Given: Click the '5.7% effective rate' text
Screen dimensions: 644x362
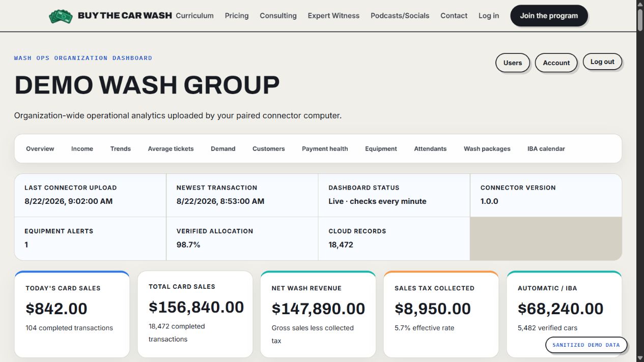Looking at the screenshot, I should click(424, 328).
